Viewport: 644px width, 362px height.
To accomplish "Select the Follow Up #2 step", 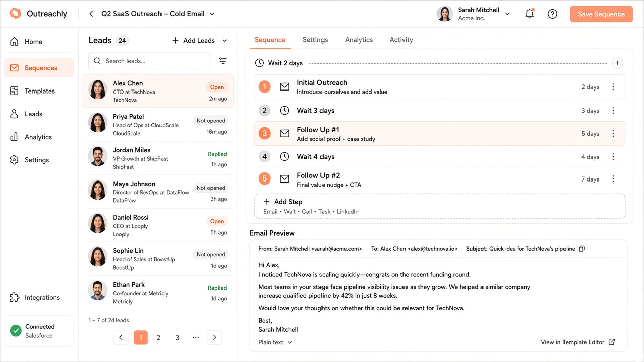I will tap(439, 179).
